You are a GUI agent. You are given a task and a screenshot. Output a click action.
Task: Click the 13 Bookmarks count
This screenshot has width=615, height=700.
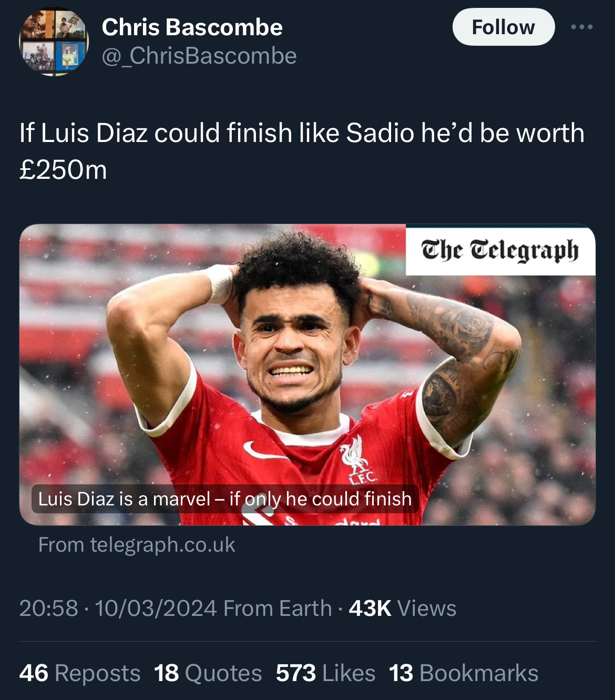pyautogui.click(x=464, y=673)
